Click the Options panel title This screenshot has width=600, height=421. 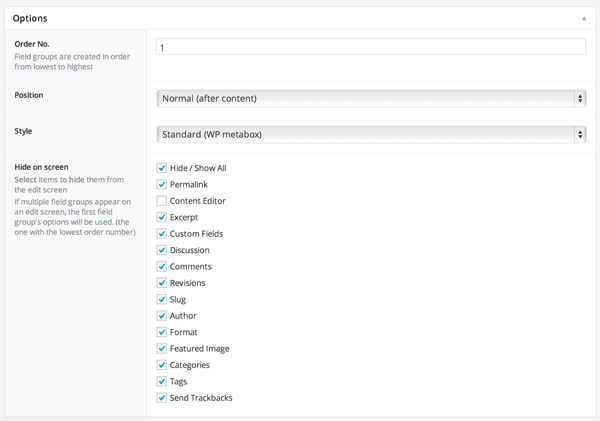coord(30,18)
